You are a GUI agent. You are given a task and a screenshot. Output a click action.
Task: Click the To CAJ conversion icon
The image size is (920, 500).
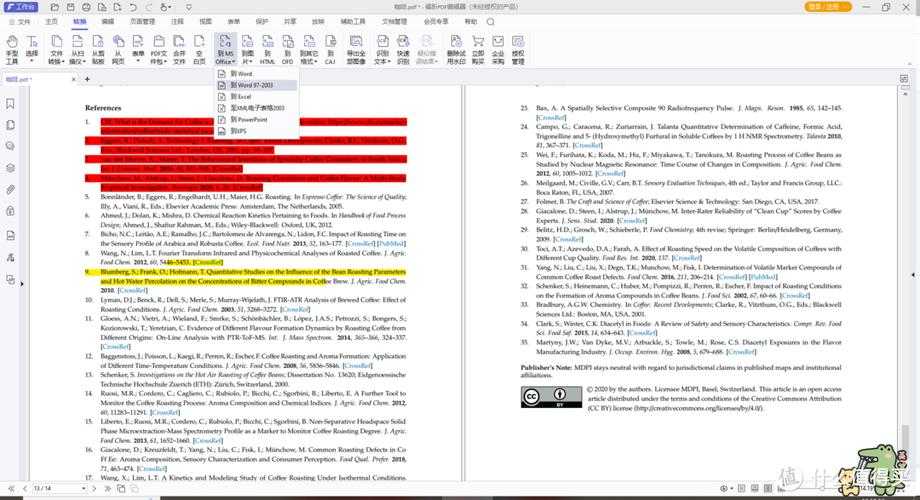tap(329, 51)
